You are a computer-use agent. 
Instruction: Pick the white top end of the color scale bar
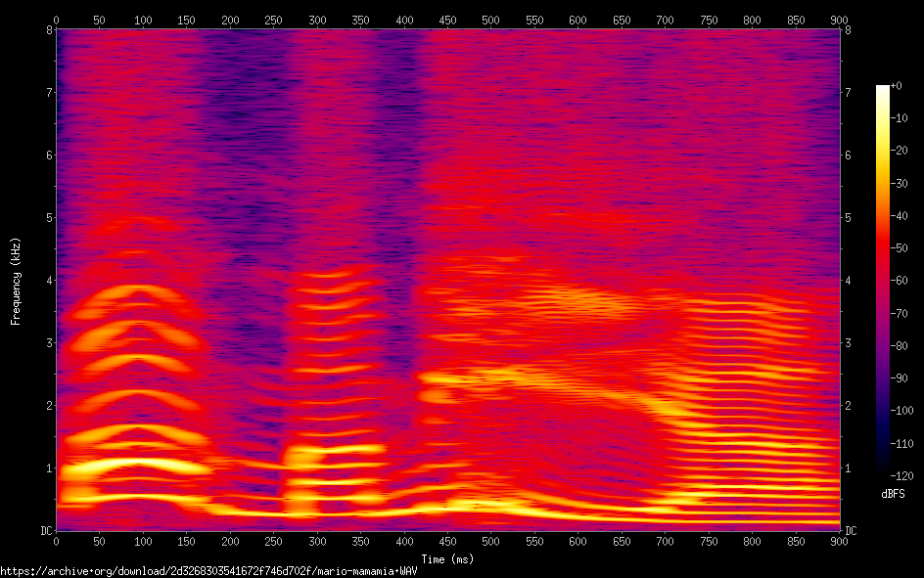pyautogui.click(x=883, y=89)
